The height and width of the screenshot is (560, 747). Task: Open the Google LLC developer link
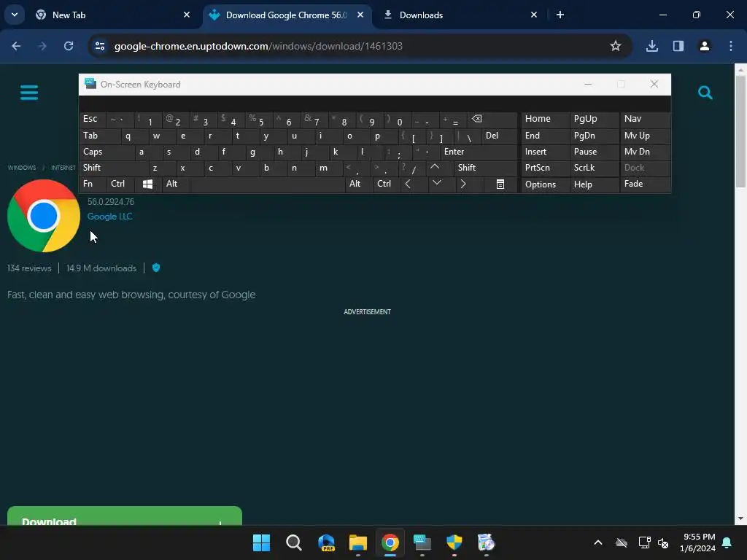(x=109, y=216)
